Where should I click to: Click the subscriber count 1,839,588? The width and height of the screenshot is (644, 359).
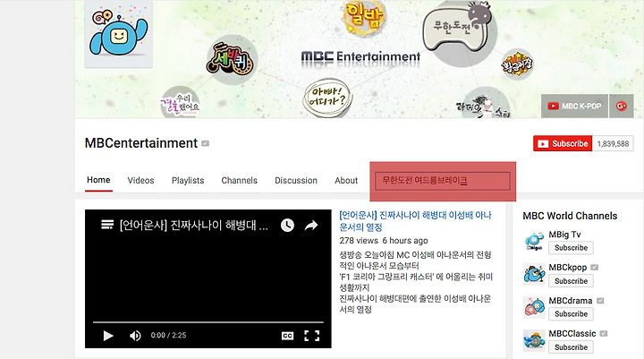coord(613,143)
